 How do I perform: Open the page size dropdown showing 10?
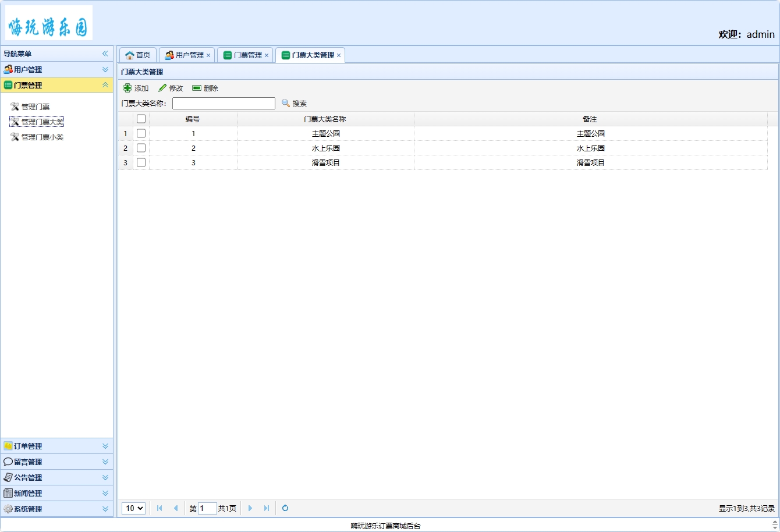[x=133, y=508]
